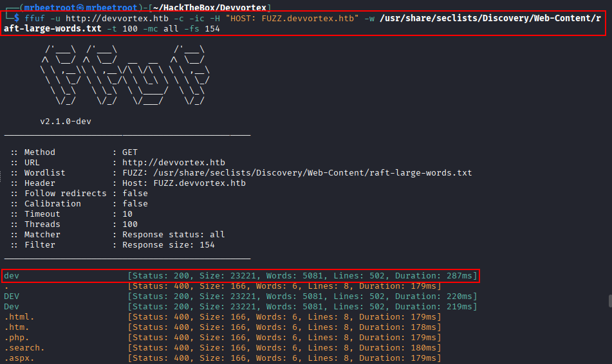Image resolution: width=612 pixels, height=364 pixels.
Task: Click the "FUZZ: /usr/share/seclists/...raft-large-words.txt" wordlist value
Action: click(297, 173)
